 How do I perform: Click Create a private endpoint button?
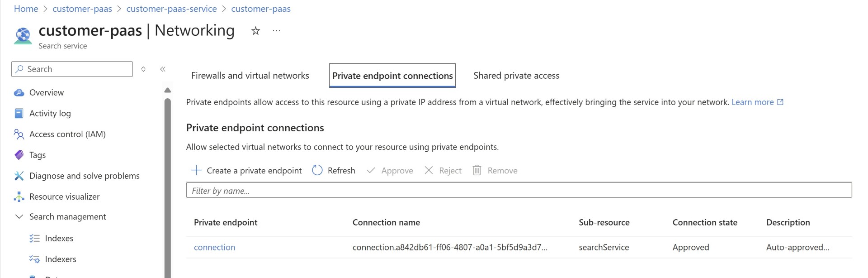coord(246,171)
